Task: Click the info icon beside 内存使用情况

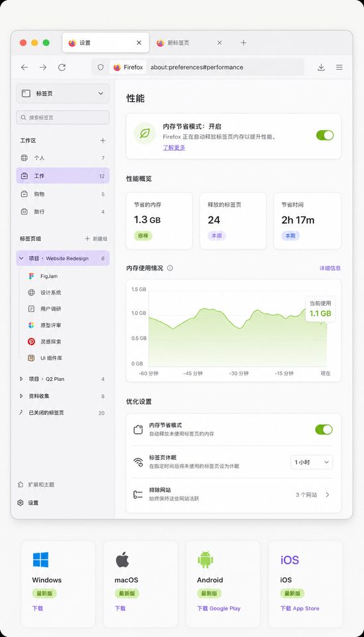Action: [x=170, y=268]
